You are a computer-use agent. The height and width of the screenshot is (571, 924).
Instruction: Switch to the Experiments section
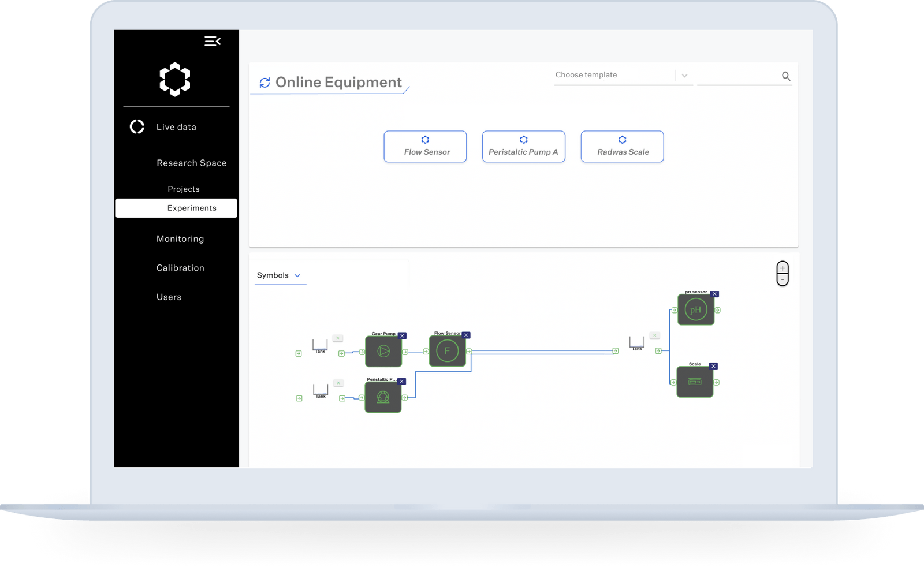click(192, 208)
